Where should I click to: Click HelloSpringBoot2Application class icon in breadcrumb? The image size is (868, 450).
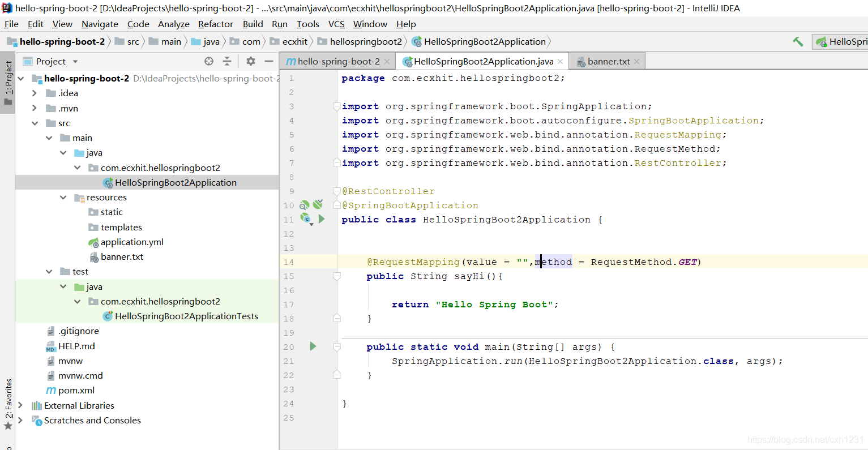click(417, 41)
